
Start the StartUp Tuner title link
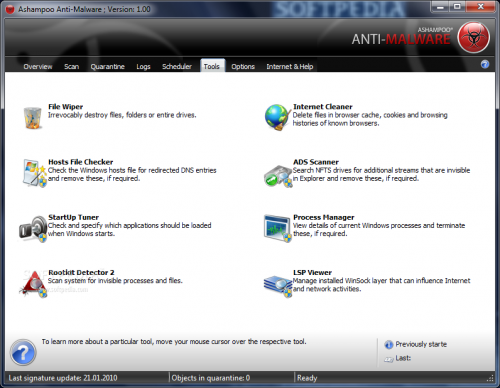74,217
